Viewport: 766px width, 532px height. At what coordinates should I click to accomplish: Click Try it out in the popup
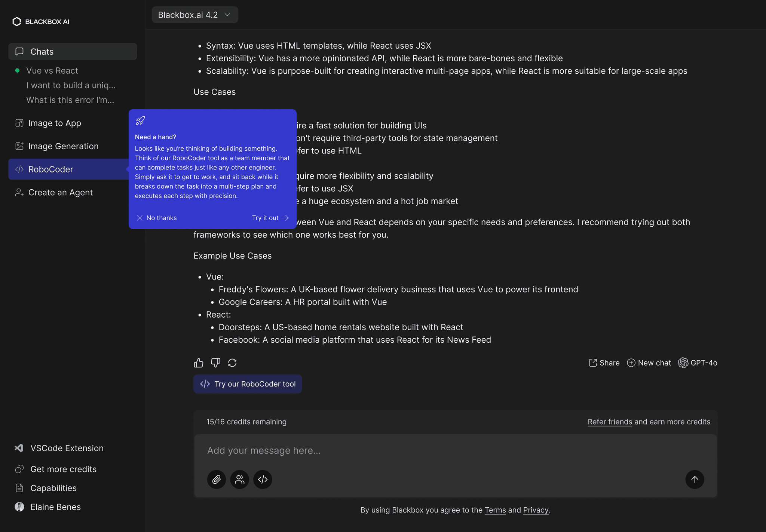[x=270, y=218]
